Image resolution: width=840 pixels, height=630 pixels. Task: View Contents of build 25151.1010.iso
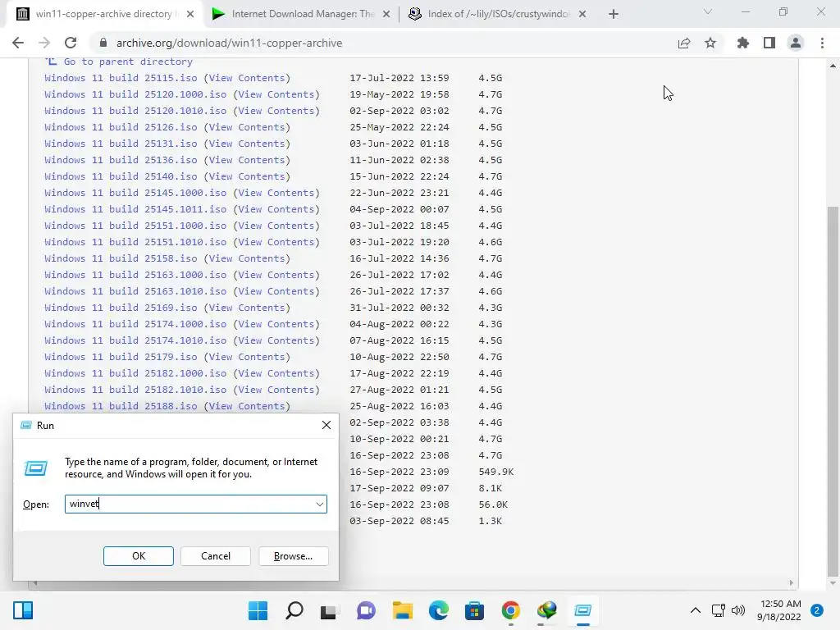coord(276,242)
